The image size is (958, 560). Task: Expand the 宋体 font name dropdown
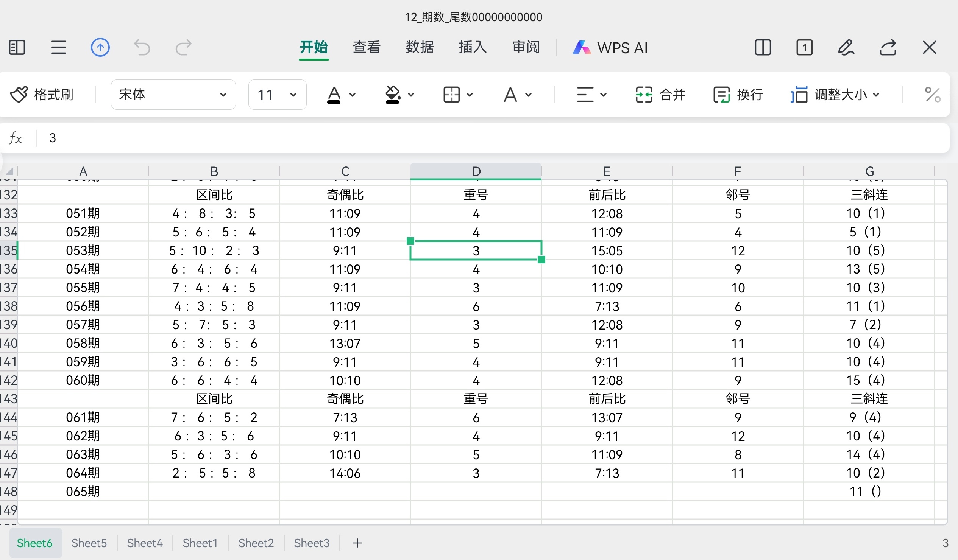(x=173, y=95)
